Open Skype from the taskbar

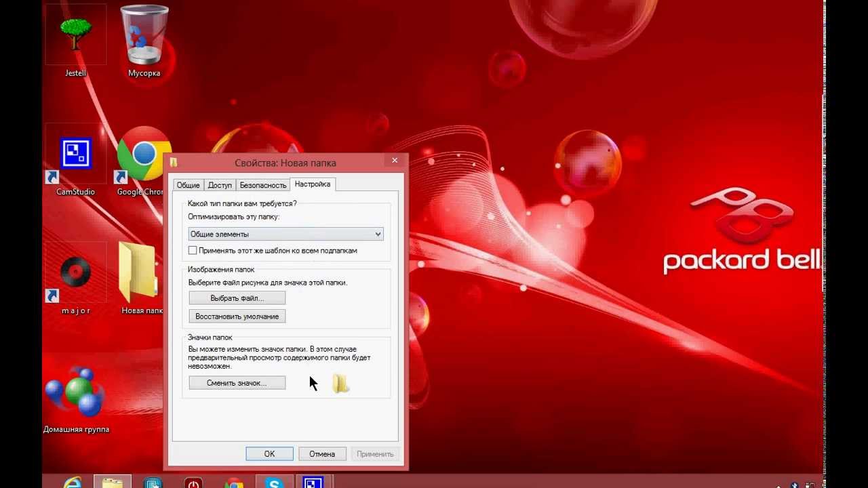[274, 483]
